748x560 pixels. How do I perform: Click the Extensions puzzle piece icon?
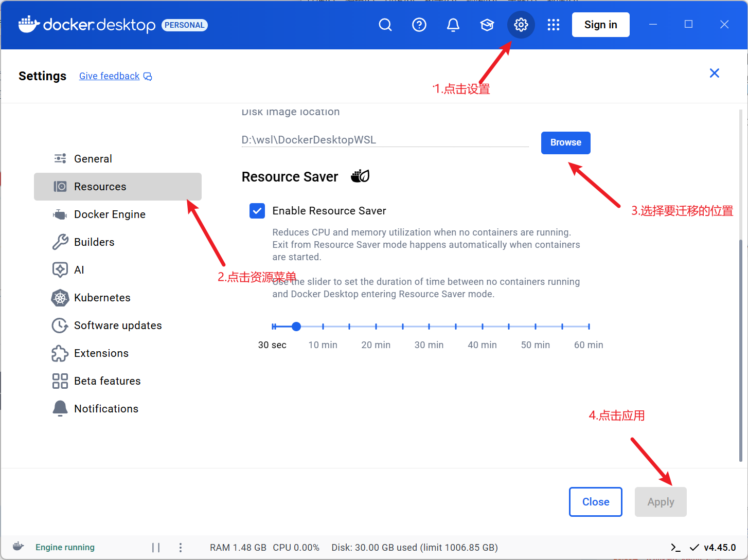pos(60,353)
